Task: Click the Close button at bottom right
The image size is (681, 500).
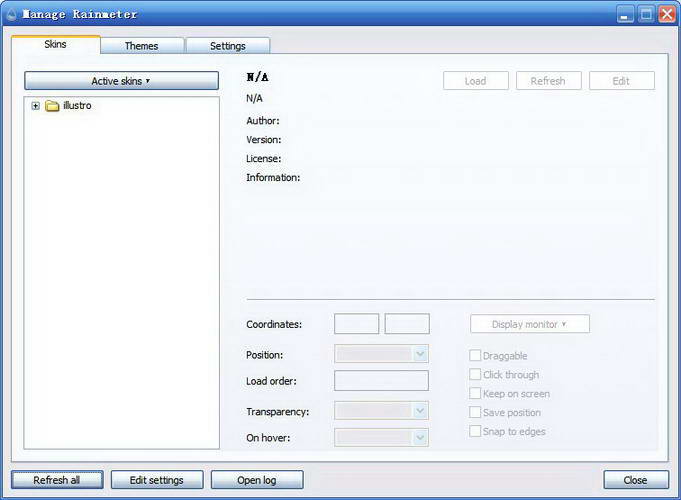Action: (636, 480)
